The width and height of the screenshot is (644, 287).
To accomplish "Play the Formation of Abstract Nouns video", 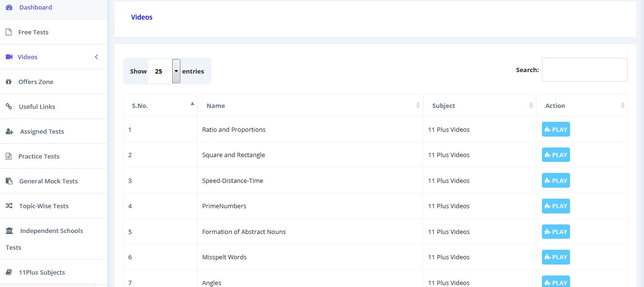I will click(x=556, y=232).
